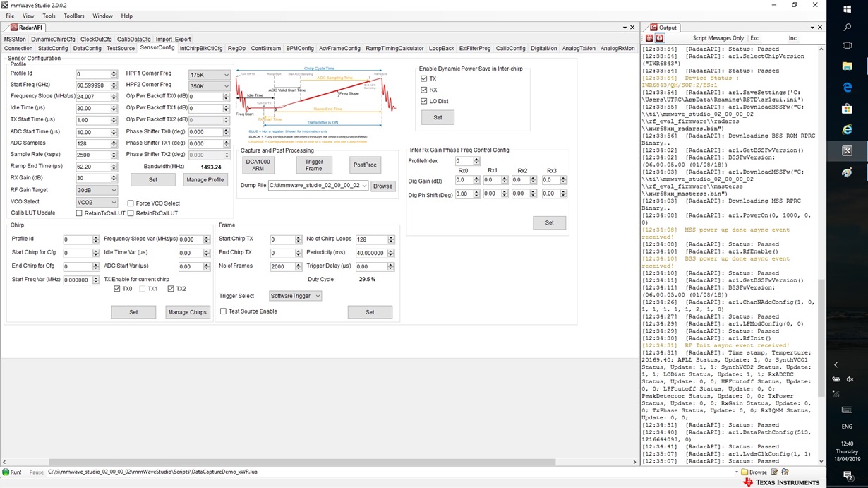Open Trigger Select dropdown

(x=295, y=296)
